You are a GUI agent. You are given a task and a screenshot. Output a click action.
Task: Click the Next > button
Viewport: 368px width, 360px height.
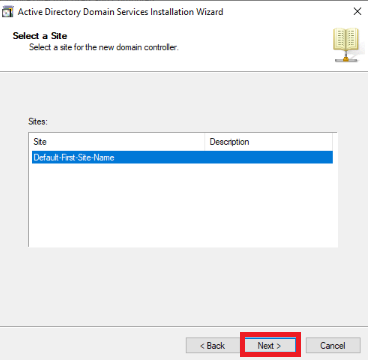pyautogui.click(x=270, y=345)
